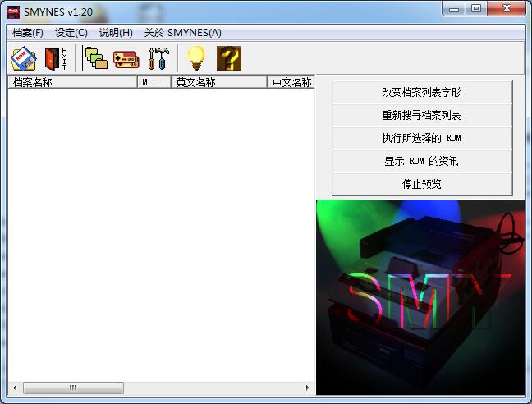Click the light bulb tips icon
The image size is (532, 404).
click(x=195, y=58)
